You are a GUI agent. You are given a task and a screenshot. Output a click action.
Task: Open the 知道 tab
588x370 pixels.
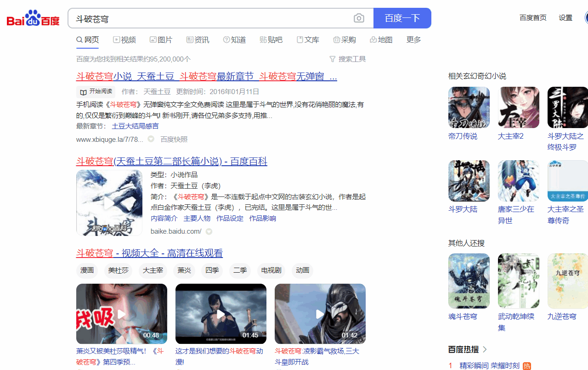tap(234, 40)
